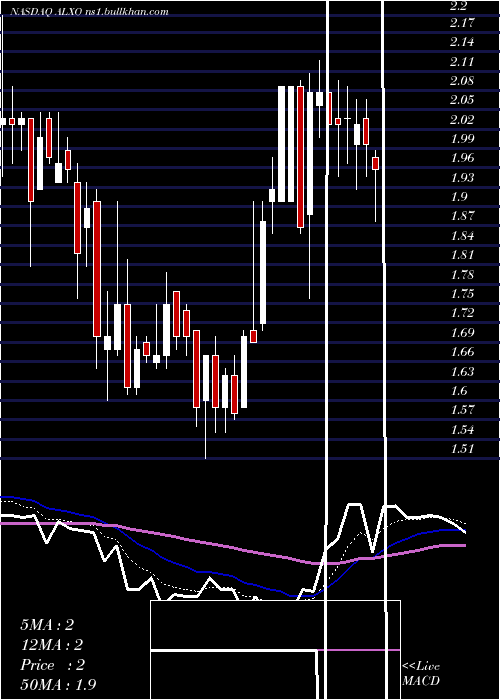The width and height of the screenshot is (500, 700).
Task: Click the 1.72 price axis label
Action: tap(462, 313)
